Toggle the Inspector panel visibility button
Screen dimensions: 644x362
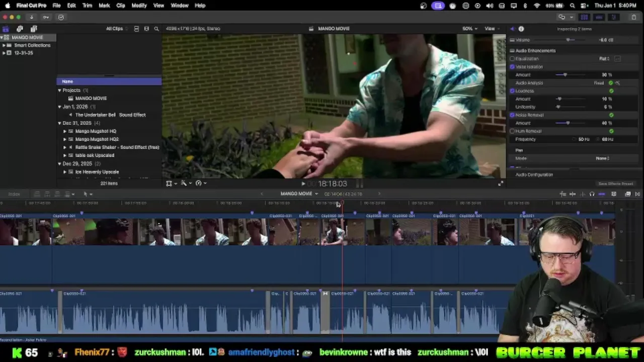coord(613,17)
